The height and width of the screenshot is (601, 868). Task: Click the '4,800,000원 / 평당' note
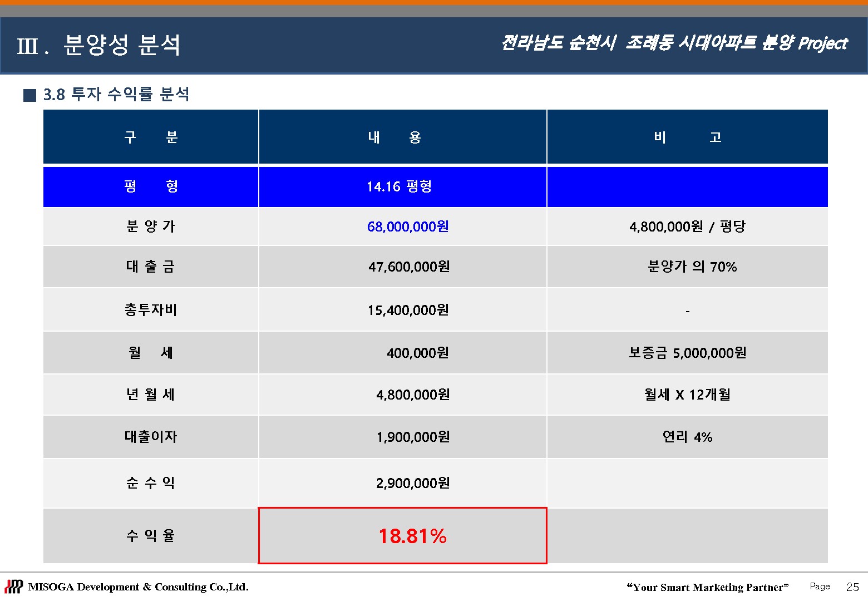pyautogui.click(x=687, y=226)
